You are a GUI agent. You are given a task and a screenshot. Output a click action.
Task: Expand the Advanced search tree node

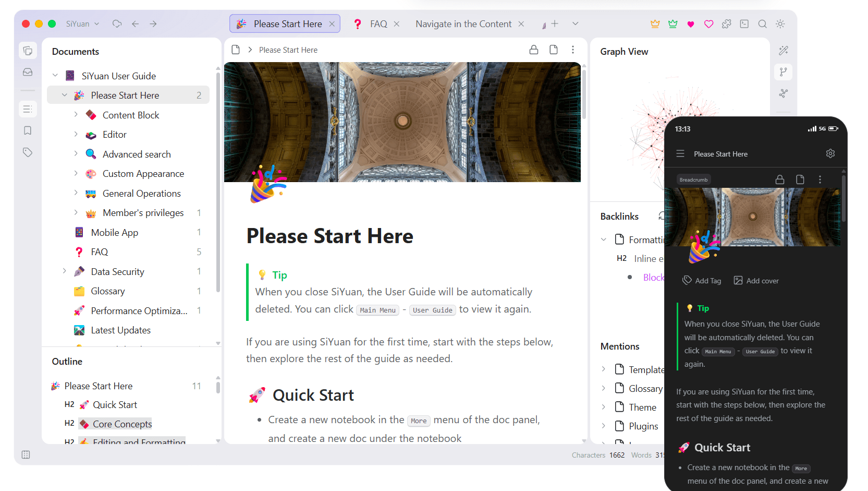[76, 154]
